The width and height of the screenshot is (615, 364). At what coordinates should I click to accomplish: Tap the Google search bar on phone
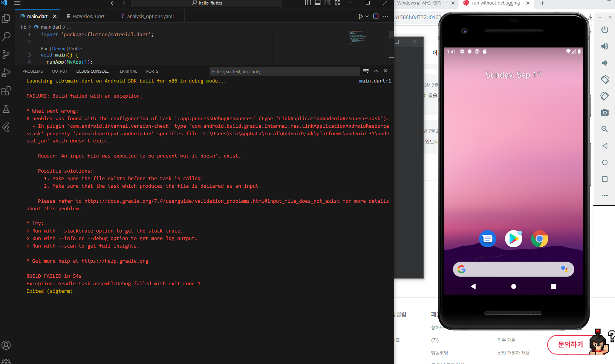(513, 269)
